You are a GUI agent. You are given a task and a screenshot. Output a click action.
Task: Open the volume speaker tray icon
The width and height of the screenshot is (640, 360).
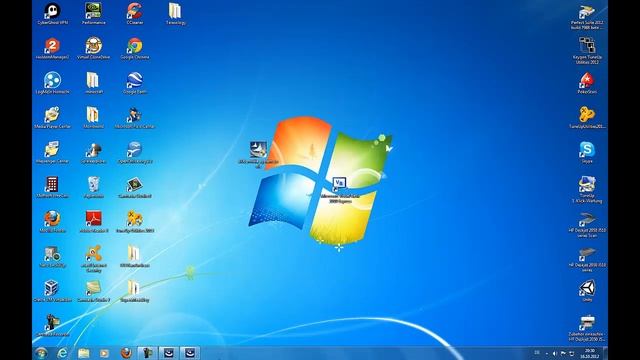(x=555, y=353)
